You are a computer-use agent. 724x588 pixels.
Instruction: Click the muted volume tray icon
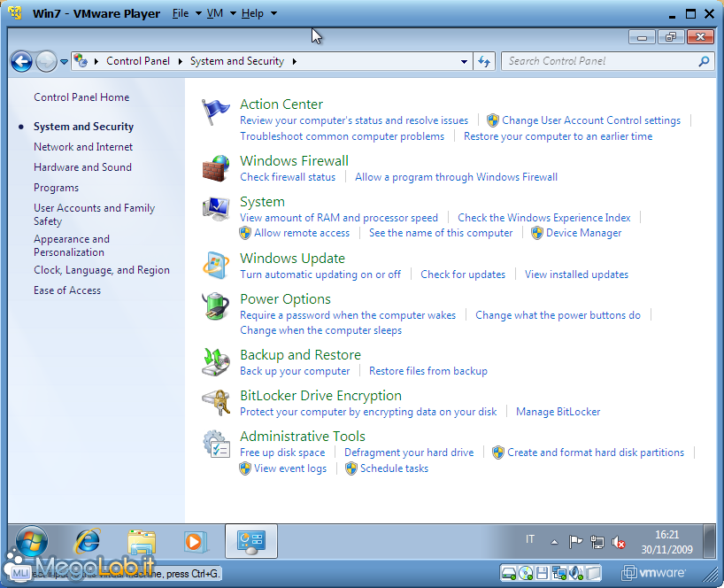(x=619, y=542)
